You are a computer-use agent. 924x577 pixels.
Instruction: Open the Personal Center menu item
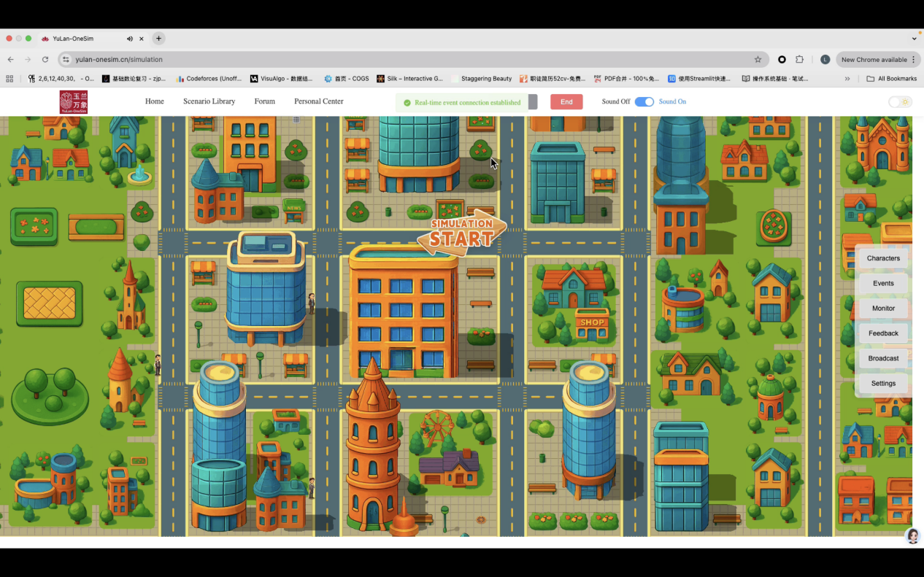tap(318, 101)
